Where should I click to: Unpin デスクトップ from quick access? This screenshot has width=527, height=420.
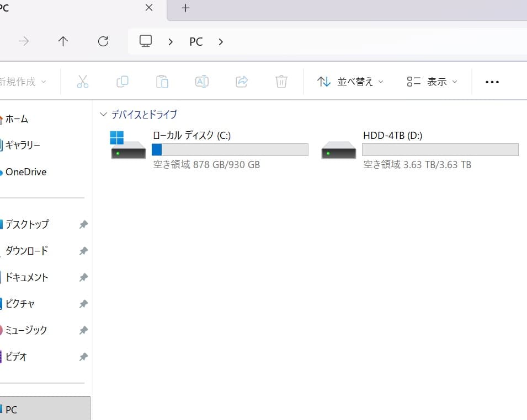[83, 224]
